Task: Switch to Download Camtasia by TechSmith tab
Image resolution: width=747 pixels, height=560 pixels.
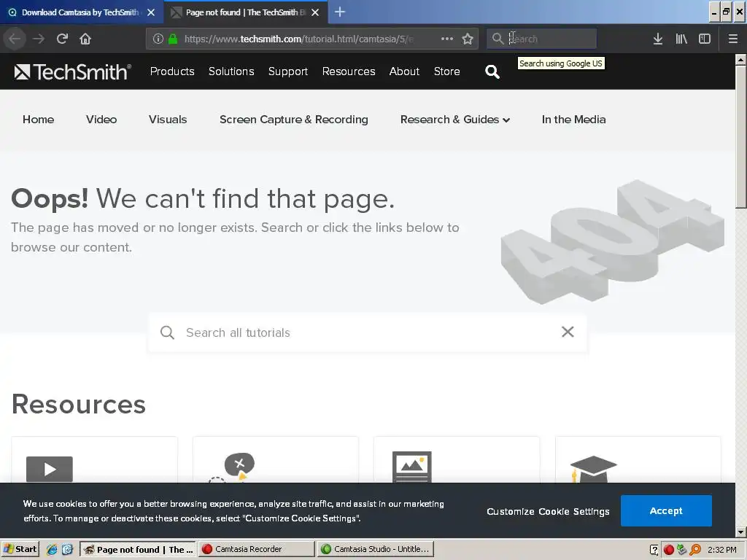Action: point(82,12)
